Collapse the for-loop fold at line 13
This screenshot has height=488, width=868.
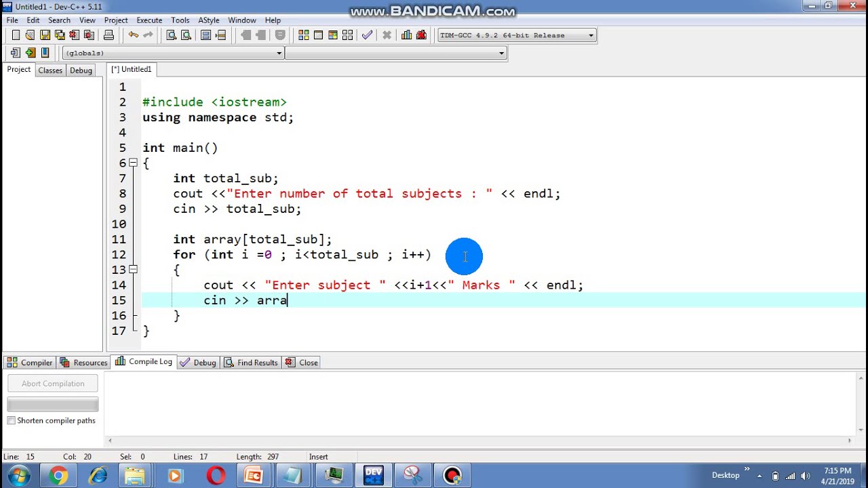click(x=134, y=270)
